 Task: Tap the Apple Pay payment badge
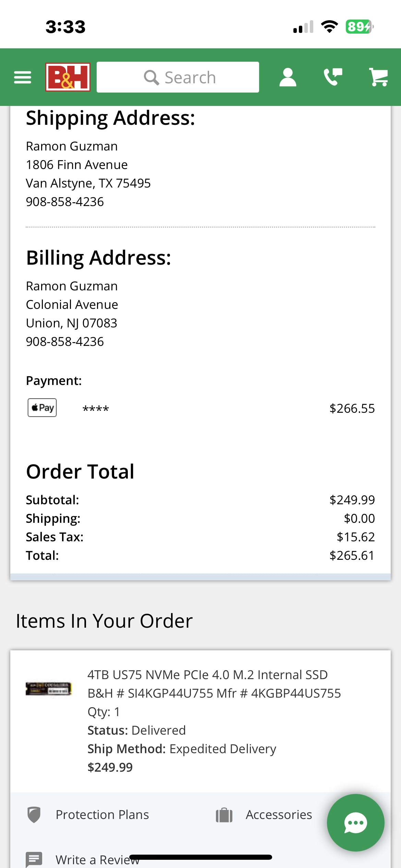coord(42,408)
